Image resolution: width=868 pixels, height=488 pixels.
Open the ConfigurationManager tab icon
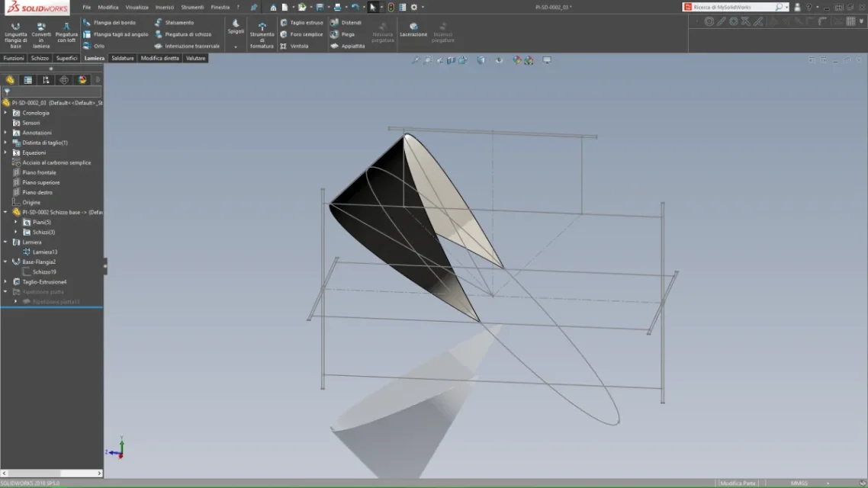46,80
